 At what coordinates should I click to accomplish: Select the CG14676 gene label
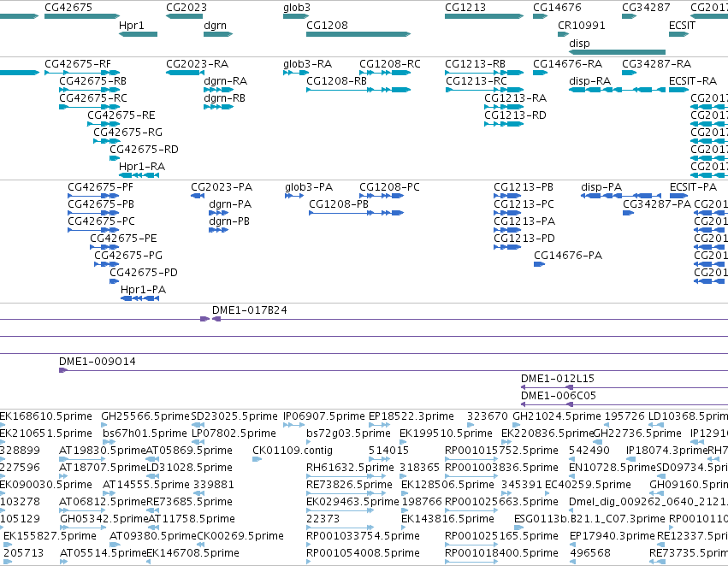557,8
